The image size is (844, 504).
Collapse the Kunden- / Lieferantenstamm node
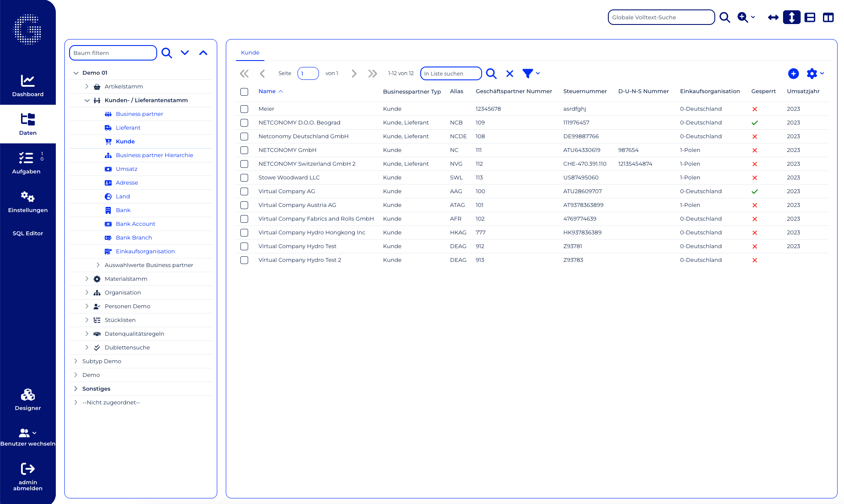coord(87,100)
